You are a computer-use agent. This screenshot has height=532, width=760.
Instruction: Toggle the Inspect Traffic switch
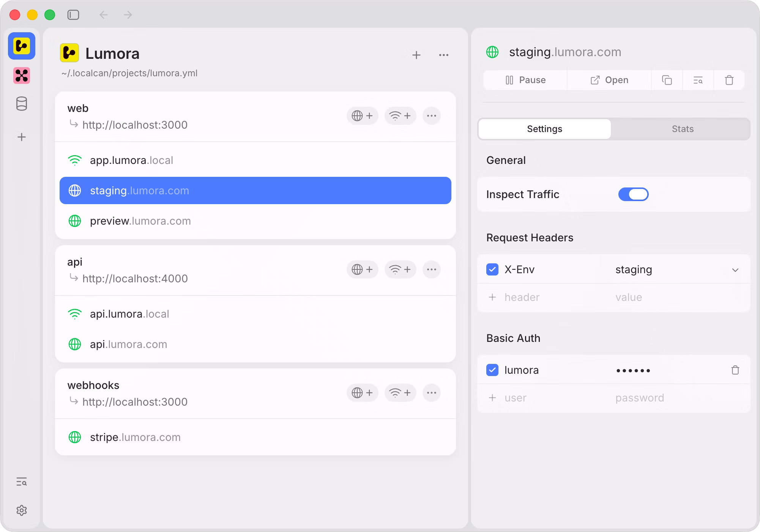(633, 194)
